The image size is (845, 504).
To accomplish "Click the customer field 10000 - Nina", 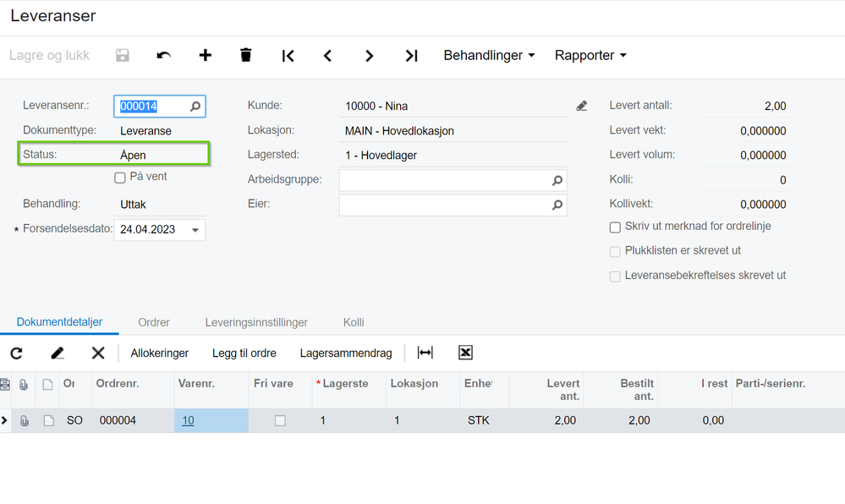I will (453, 107).
